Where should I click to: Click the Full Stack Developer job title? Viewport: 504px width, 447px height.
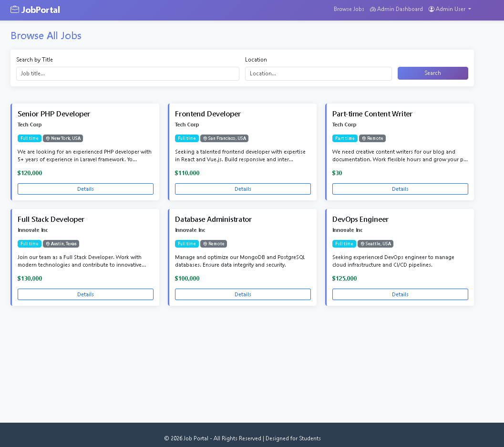click(x=51, y=219)
